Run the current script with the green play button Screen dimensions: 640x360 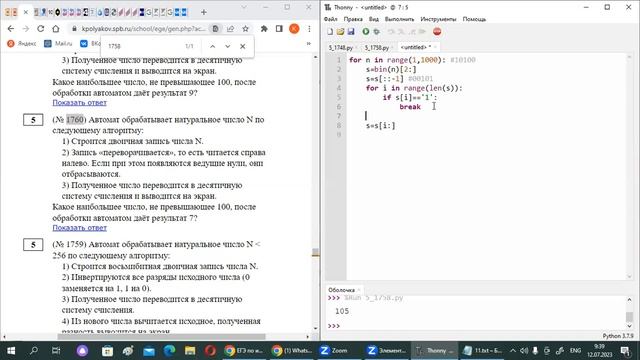[366, 31]
